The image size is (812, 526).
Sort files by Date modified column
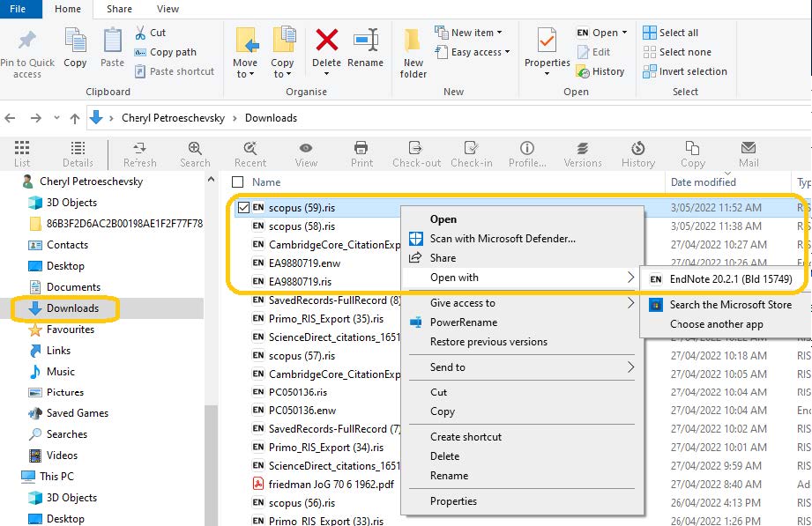click(x=703, y=182)
